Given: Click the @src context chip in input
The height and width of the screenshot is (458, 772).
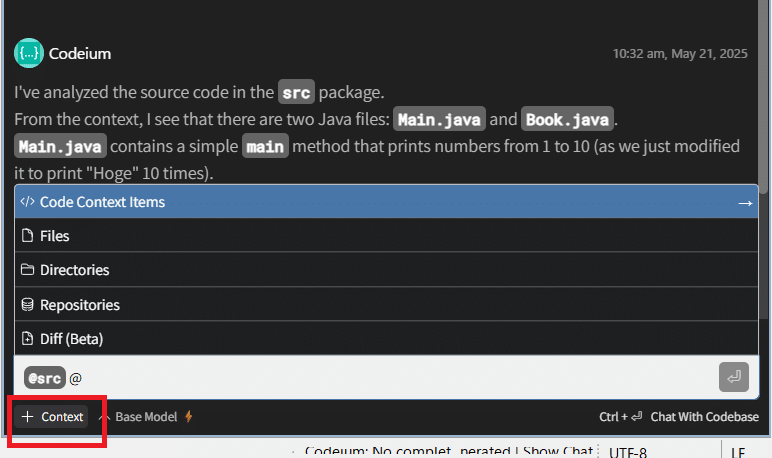Looking at the screenshot, I should pos(44,378).
